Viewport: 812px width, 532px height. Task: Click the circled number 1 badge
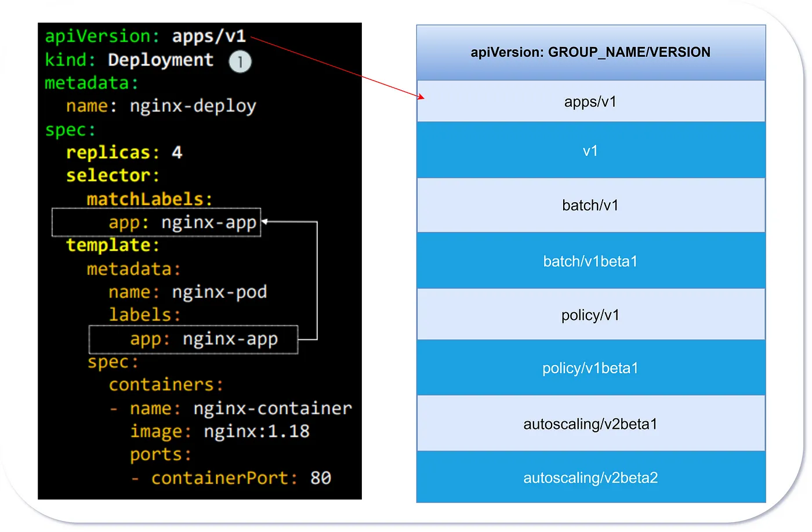(x=240, y=61)
